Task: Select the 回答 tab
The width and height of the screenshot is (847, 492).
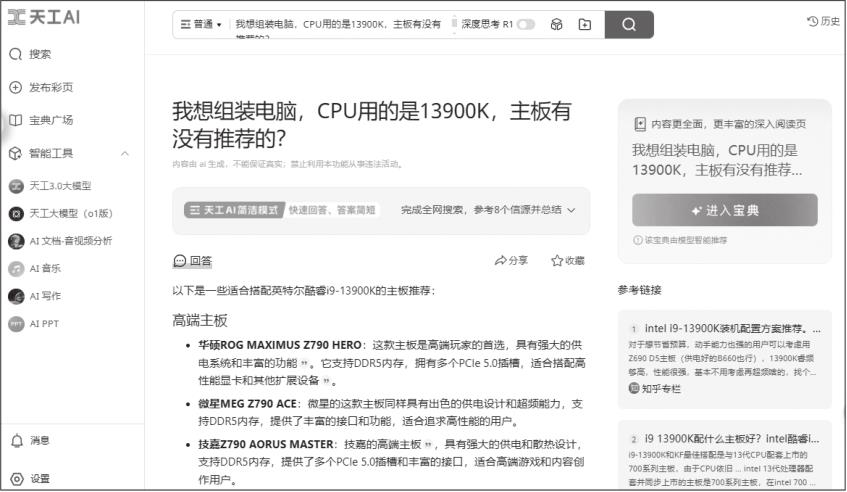Action: click(193, 261)
